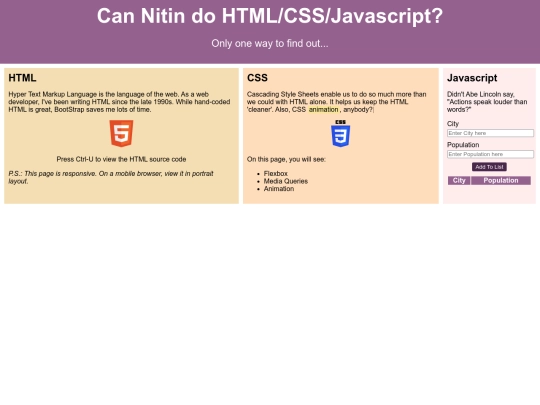Click the Flexbox list item
Viewport: 540px width, 405px height.
pyautogui.click(x=276, y=174)
